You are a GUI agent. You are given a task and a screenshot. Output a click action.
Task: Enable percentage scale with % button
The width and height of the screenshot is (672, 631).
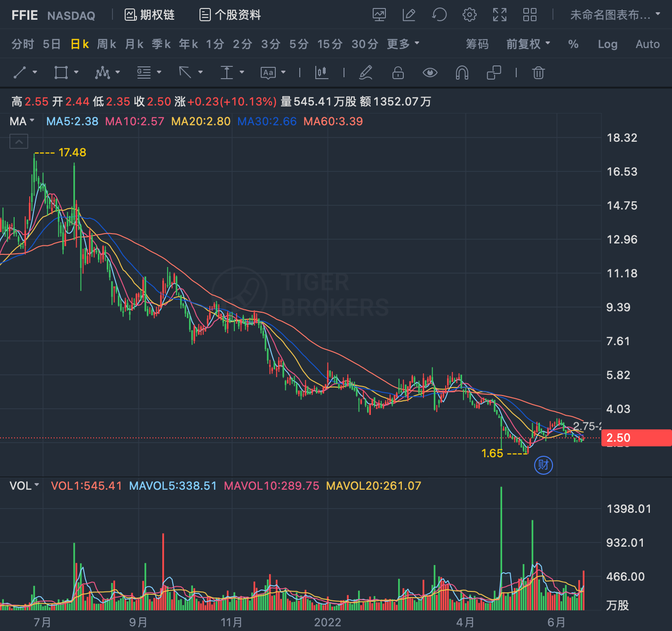coord(573,44)
